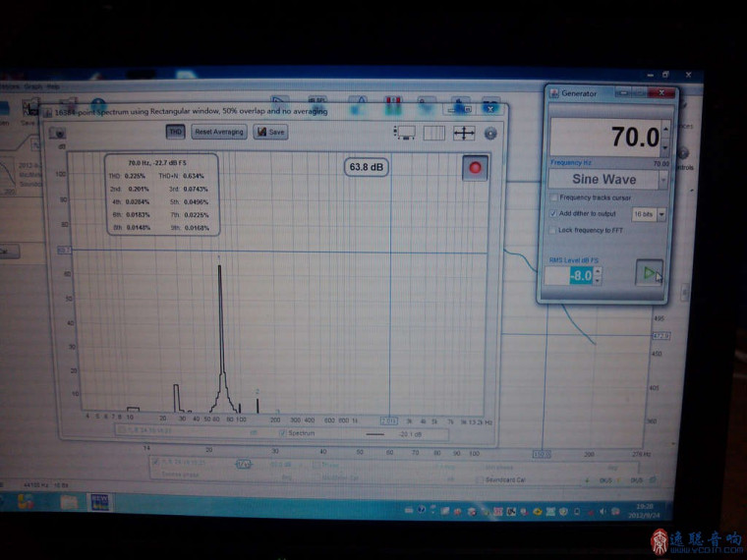The image size is (747, 560).
Task: Save the current spectrum measurement
Action: (270, 132)
